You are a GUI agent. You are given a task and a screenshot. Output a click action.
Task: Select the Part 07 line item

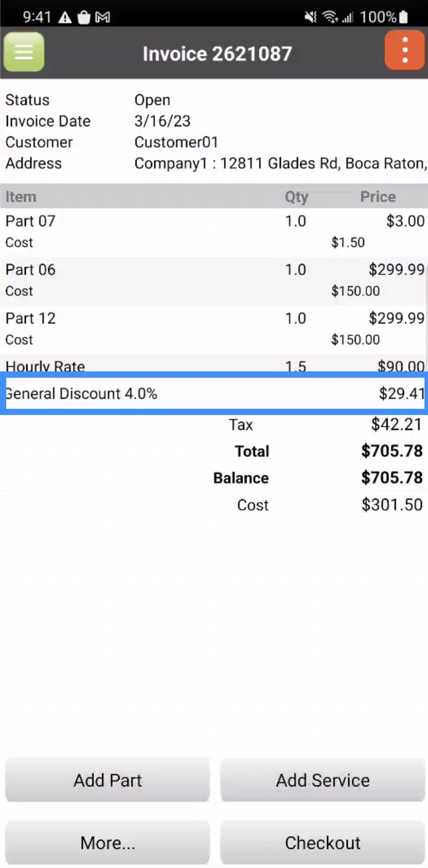[x=213, y=232]
